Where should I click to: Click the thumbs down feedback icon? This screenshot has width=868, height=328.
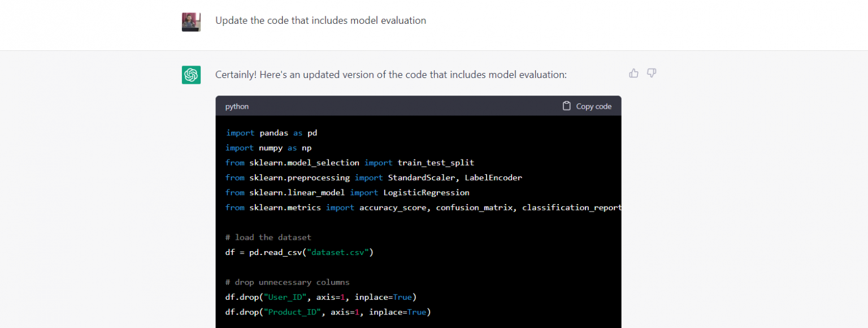pos(652,73)
